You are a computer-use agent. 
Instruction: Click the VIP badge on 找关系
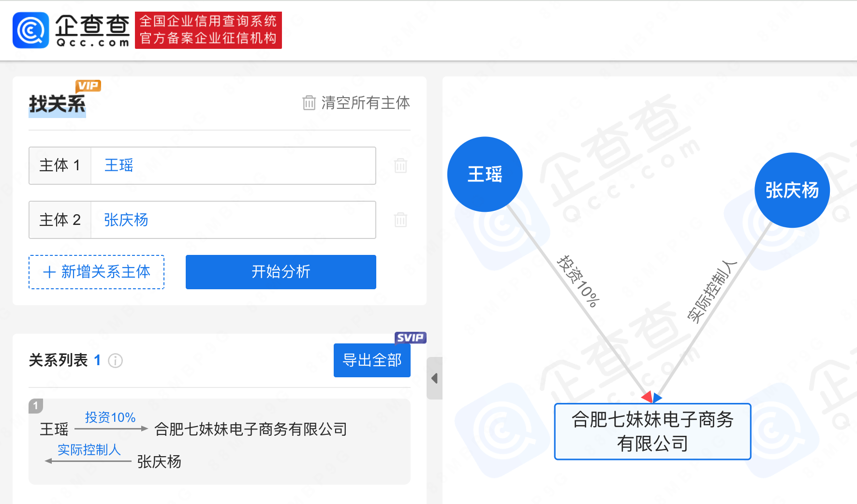88,86
